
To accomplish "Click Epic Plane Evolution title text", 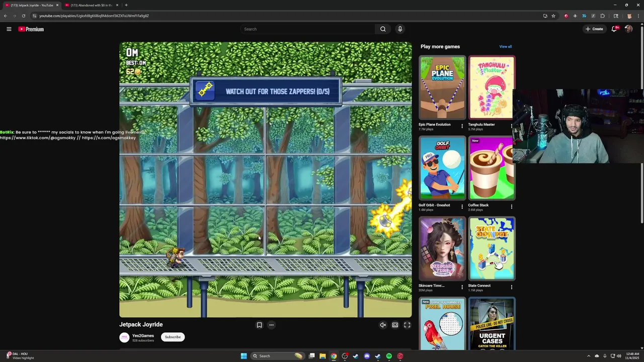I will [x=435, y=125].
